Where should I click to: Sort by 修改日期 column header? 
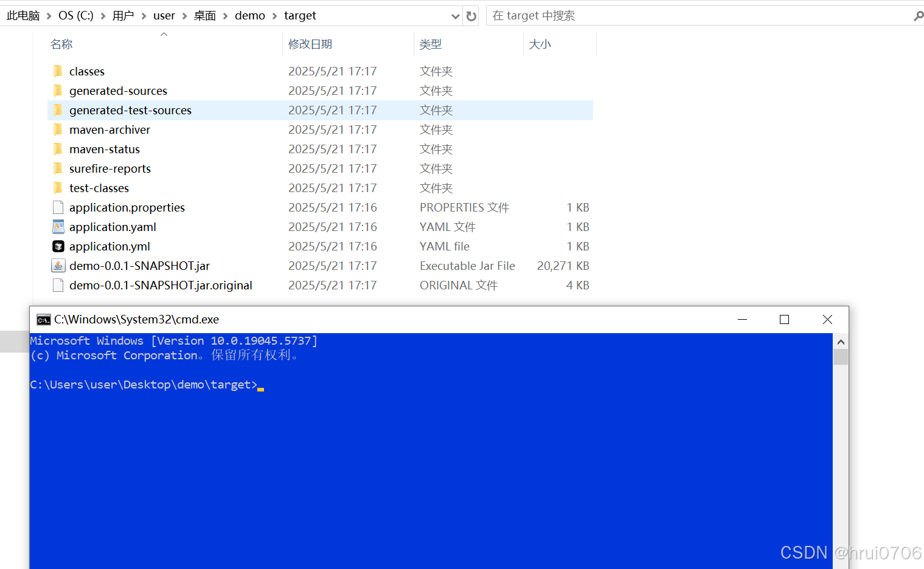click(x=310, y=44)
